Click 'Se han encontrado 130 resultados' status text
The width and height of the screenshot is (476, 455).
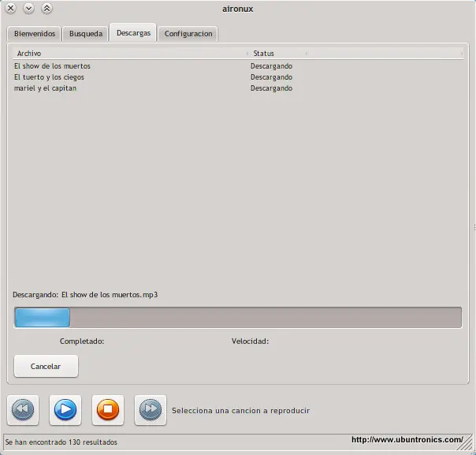[x=61, y=442]
